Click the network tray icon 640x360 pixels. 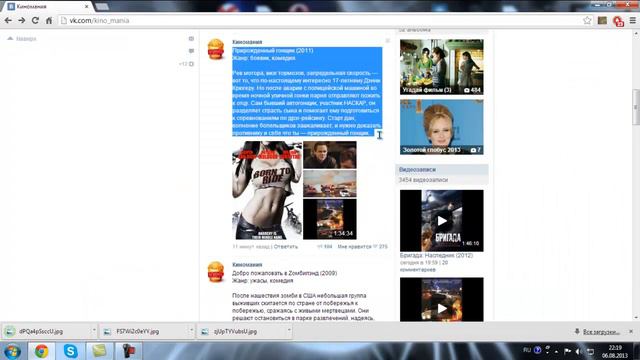[x=590, y=351]
